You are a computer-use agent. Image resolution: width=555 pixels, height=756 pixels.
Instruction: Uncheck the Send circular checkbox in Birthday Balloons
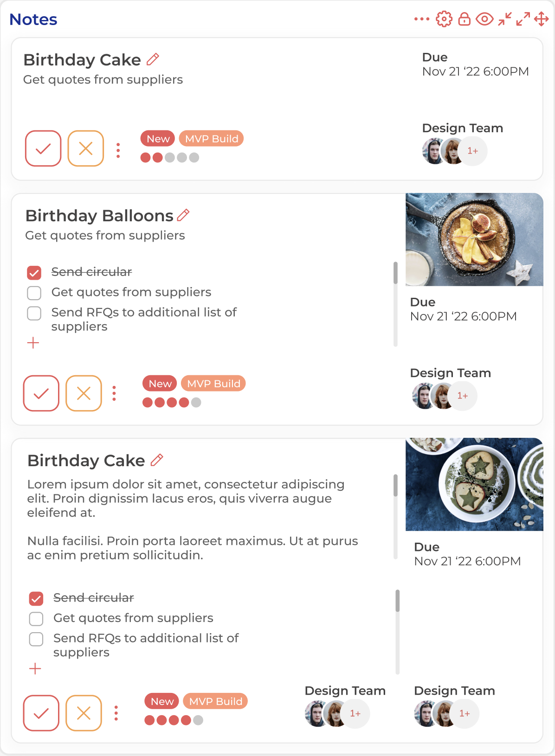point(34,273)
